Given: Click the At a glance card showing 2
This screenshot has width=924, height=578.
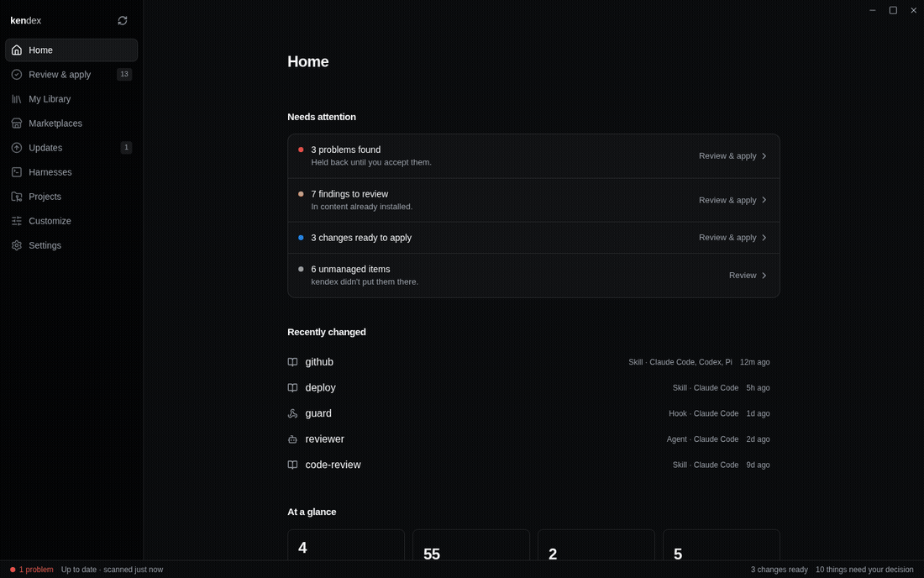Looking at the screenshot, I should coord(596,545).
